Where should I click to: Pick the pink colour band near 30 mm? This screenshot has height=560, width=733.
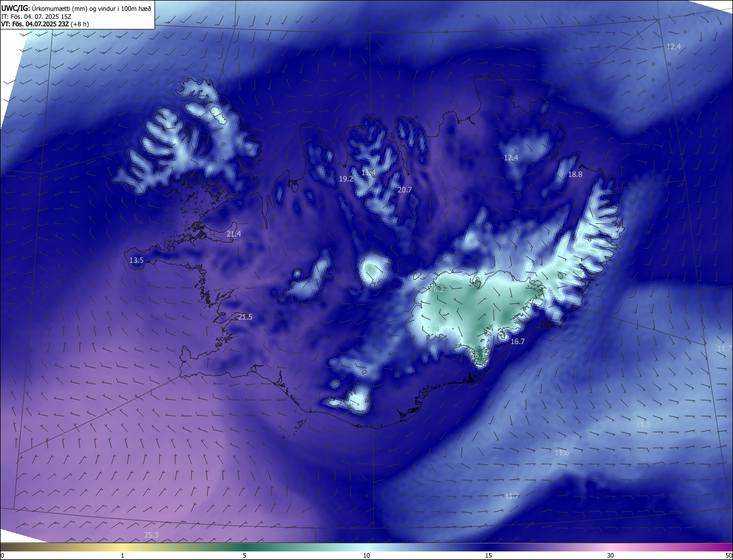click(x=610, y=547)
